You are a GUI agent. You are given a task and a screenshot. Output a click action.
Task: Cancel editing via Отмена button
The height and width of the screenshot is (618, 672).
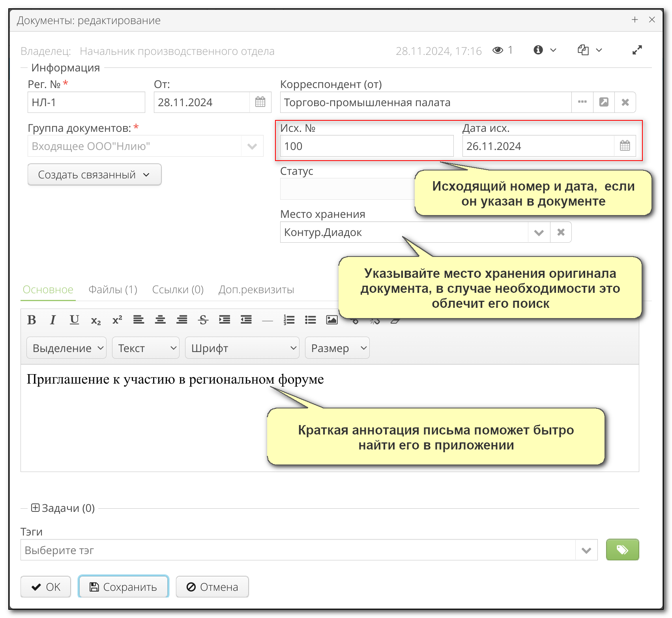[212, 587]
